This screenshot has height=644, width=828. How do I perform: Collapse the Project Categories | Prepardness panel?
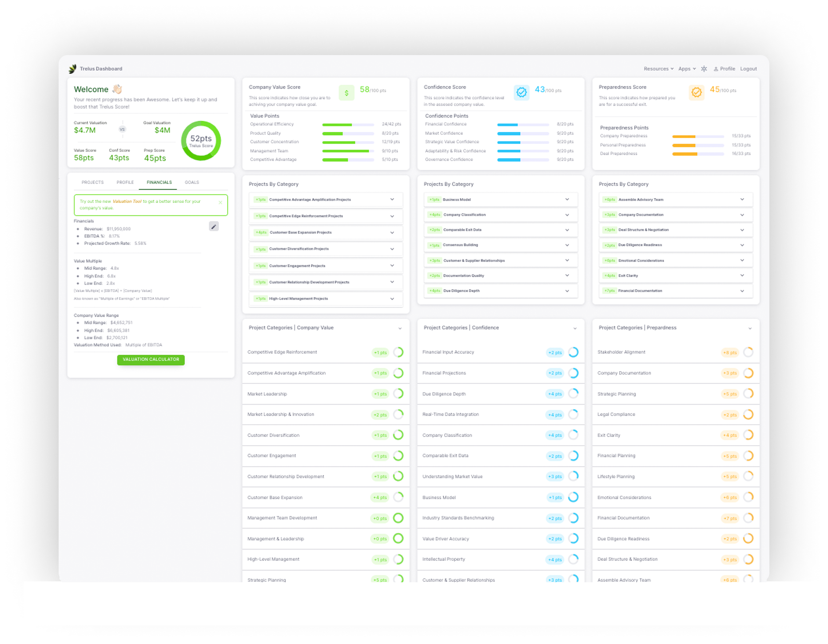750,329
